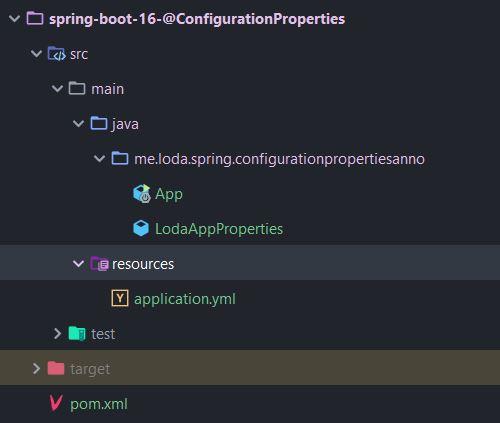Select the application.yml file
The height and width of the screenshot is (423, 500).
185,299
